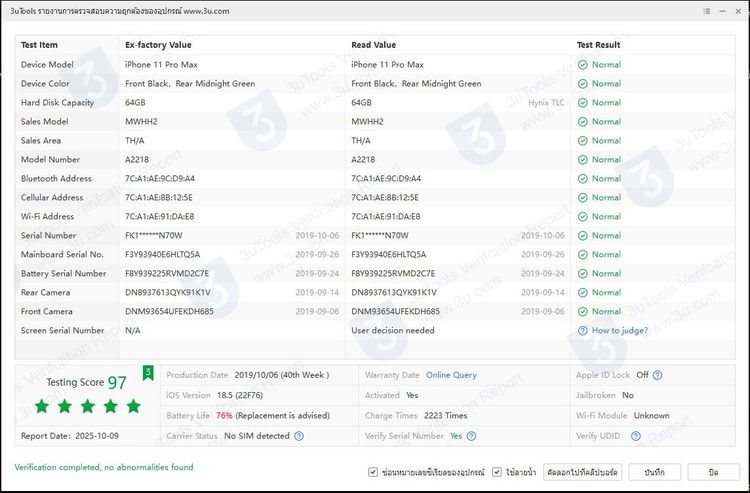This screenshot has height=493, width=750.
Task: Click the fifth green rating star
Action: click(133, 406)
